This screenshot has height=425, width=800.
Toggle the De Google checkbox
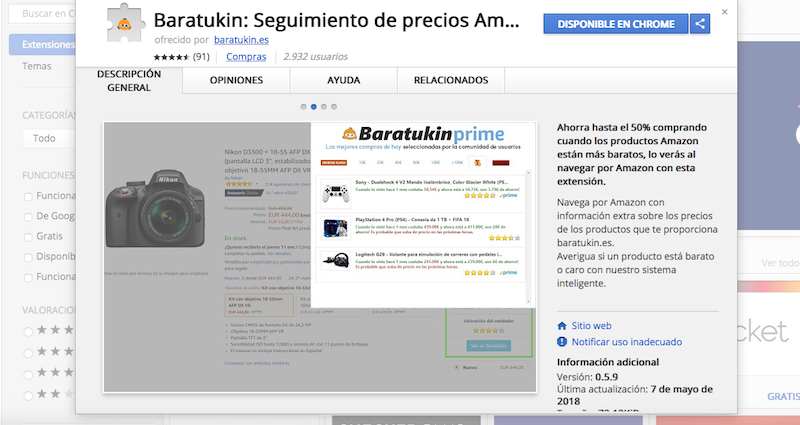pos(28,217)
